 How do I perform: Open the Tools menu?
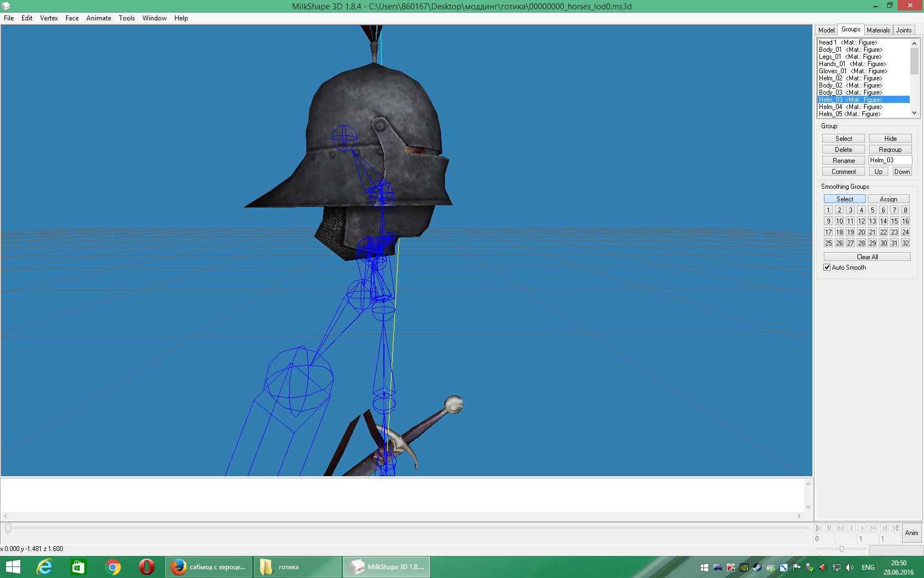pyautogui.click(x=127, y=18)
